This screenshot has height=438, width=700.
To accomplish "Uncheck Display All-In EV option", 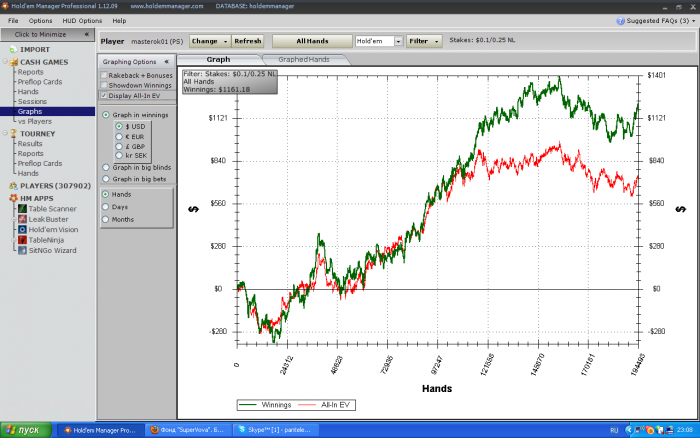I will click(x=106, y=95).
